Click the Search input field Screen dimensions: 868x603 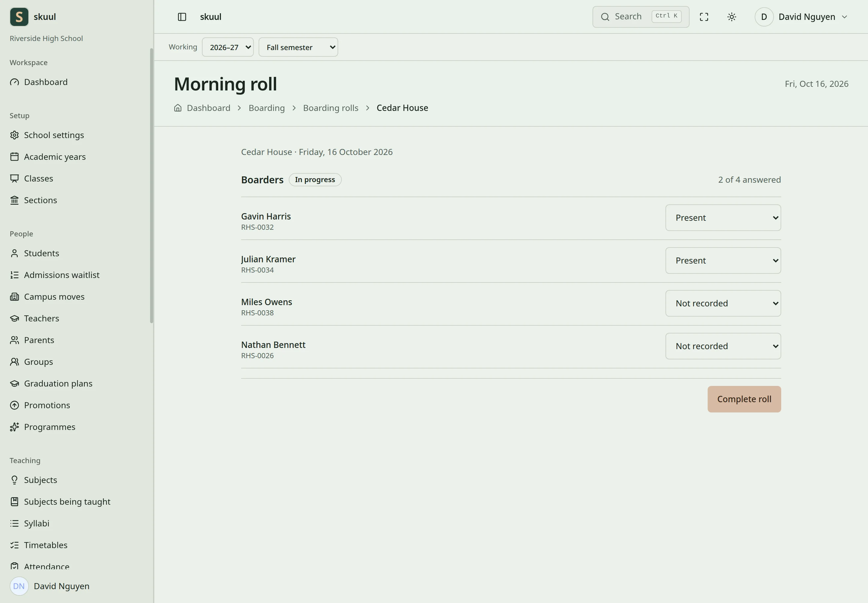click(x=641, y=17)
